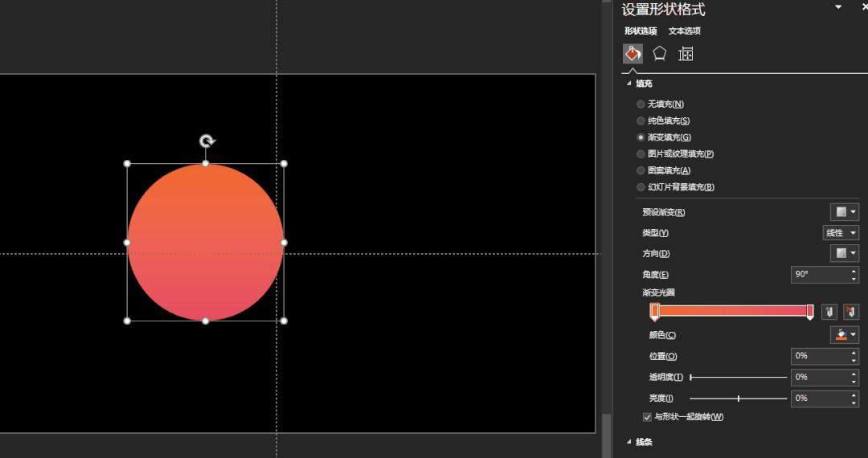Image resolution: width=868 pixels, height=458 pixels.
Task: Select the 无填充 (No fill) radio option
Action: 641,104
